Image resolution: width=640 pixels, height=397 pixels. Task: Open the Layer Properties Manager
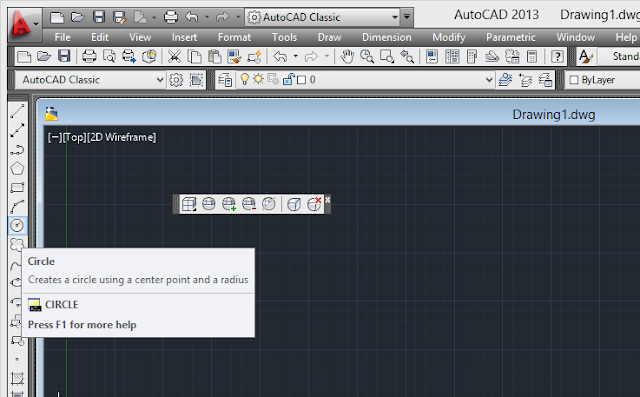[225, 80]
